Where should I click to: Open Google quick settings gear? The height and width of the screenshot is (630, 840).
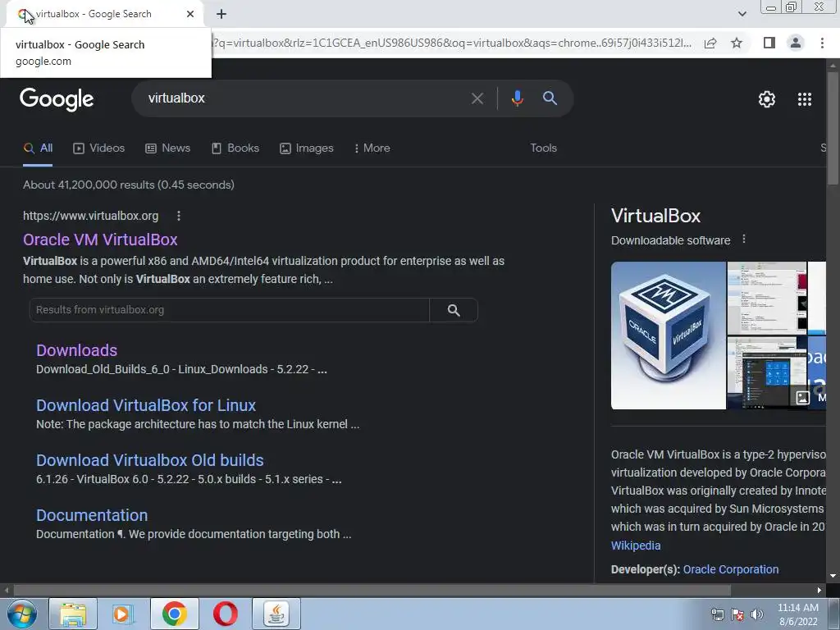point(767,99)
